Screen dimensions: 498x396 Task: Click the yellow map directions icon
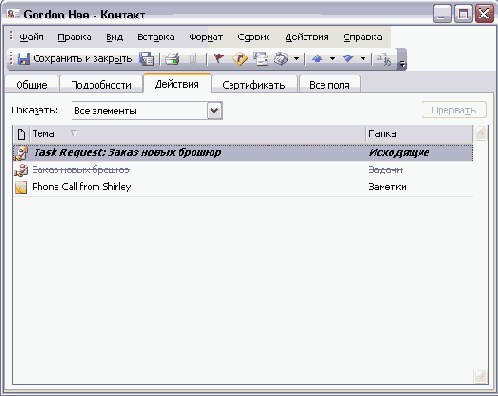tap(240, 59)
